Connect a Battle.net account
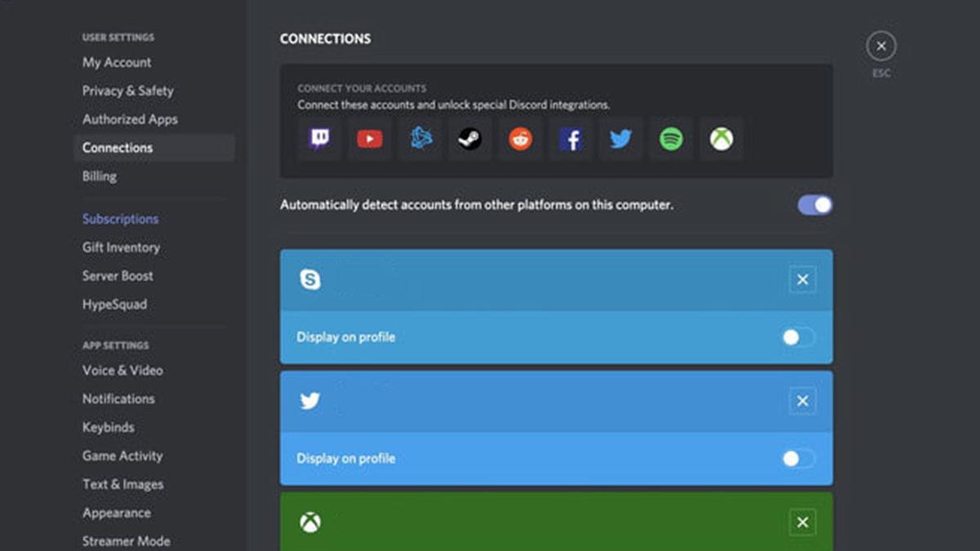The height and width of the screenshot is (551, 980). (x=419, y=139)
